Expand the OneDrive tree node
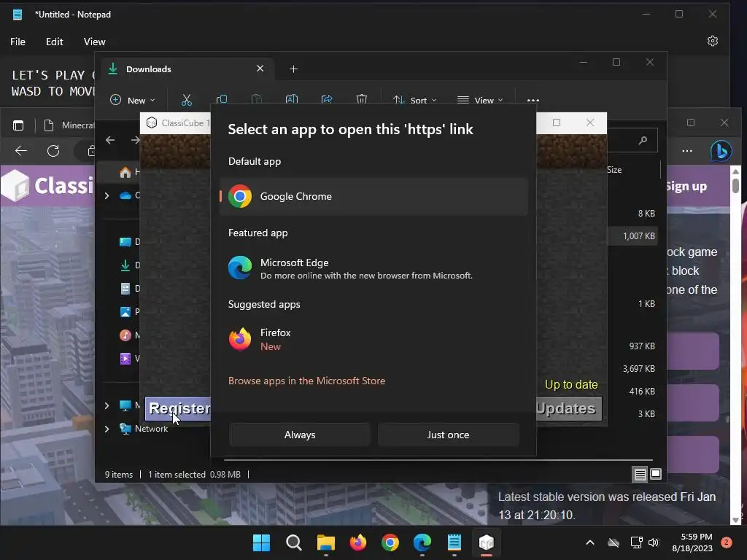 pyautogui.click(x=107, y=195)
